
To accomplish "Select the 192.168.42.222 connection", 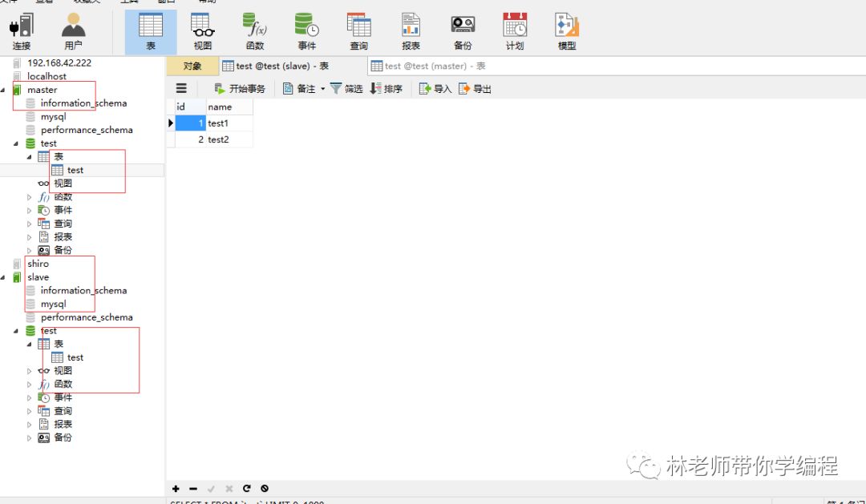I will click(59, 63).
